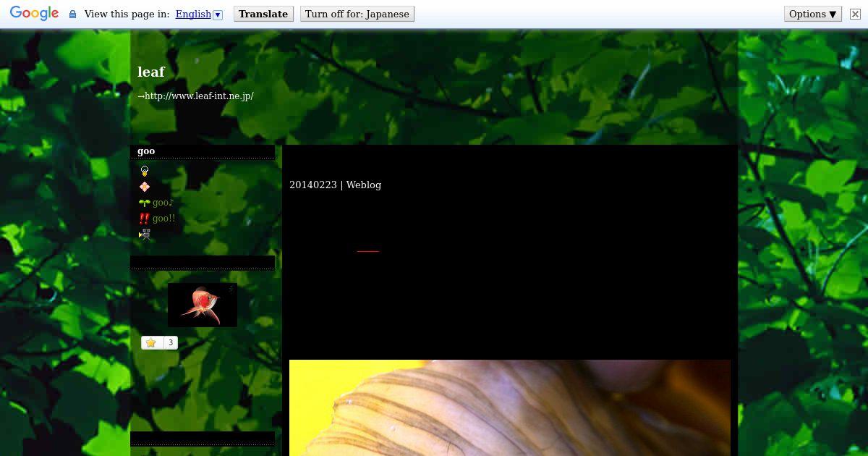This screenshot has width=868, height=456.
Task: Click the red underlined link in post
Action: tap(367, 250)
